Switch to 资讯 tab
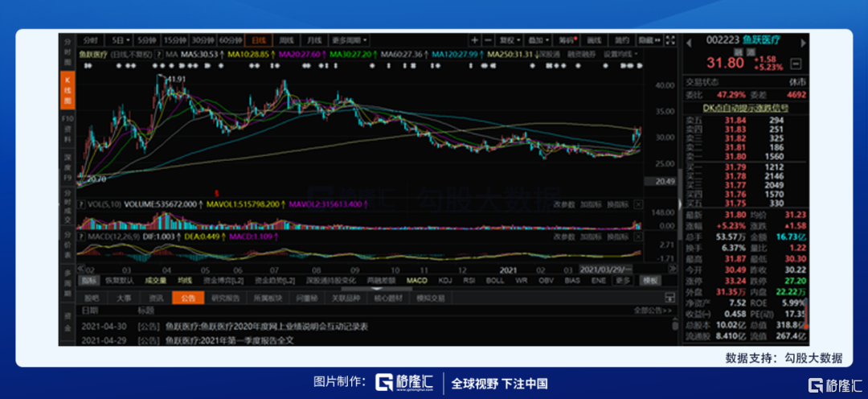Screen dimensions: 868x399 [x=158, y=298]
